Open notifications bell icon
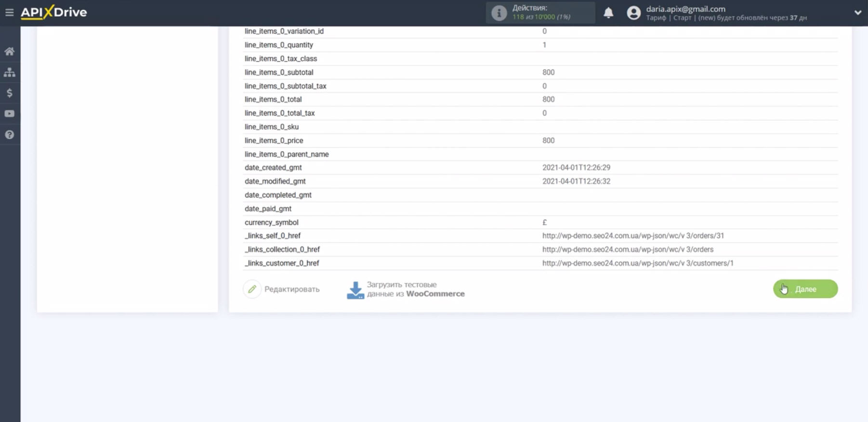Viewport: 868px width, 422px height. pyautogui.click(x=608, y=13)
